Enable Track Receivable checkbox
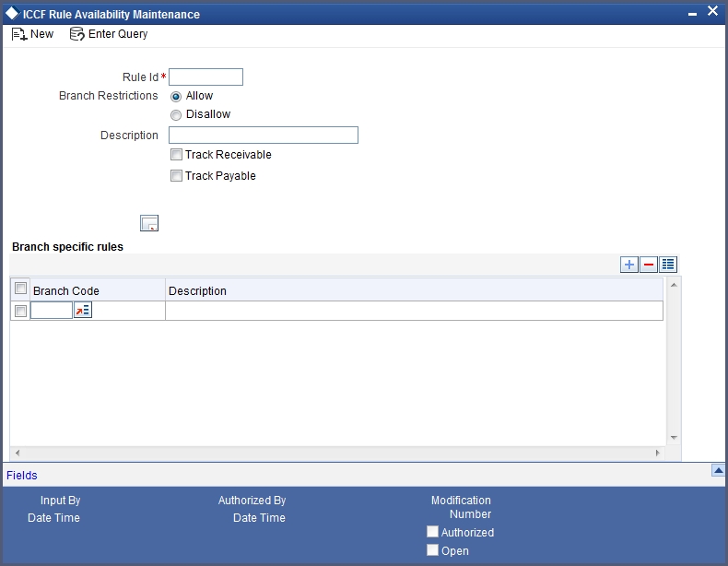Image resolution: width=728 pixels, height=566 pixels. point(176,154)
